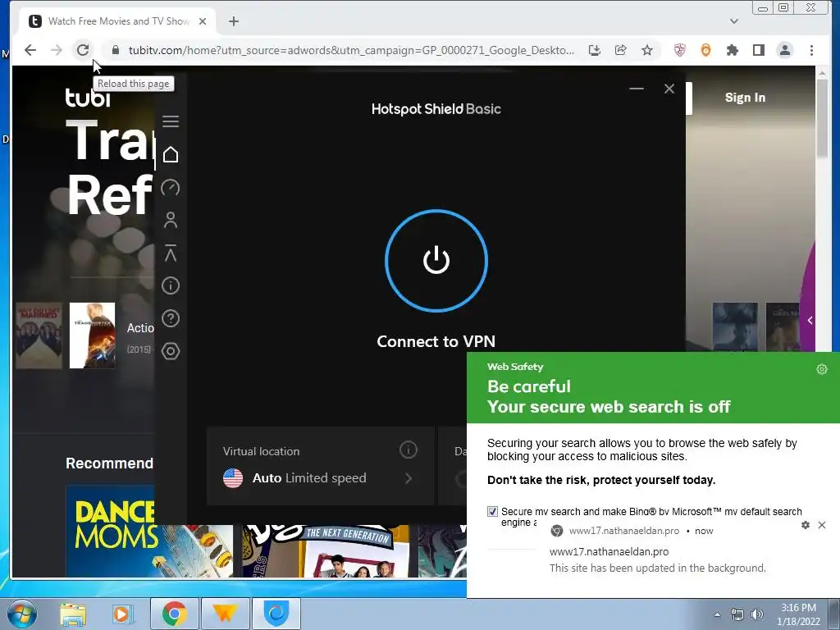Open the Hotspot Shield hamburger menu
Viewport: 840px width, 630px height.
click(171, 121)
